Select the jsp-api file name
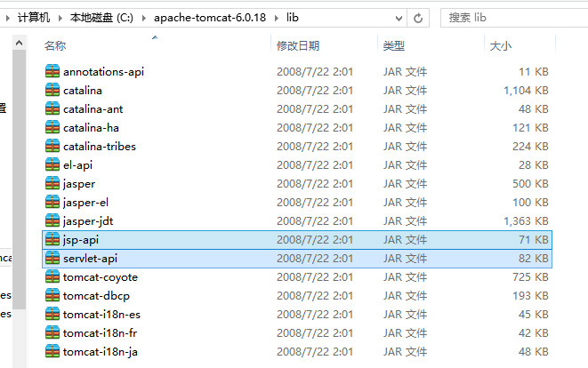The image size is (588, 368). [x=81, y=240]
